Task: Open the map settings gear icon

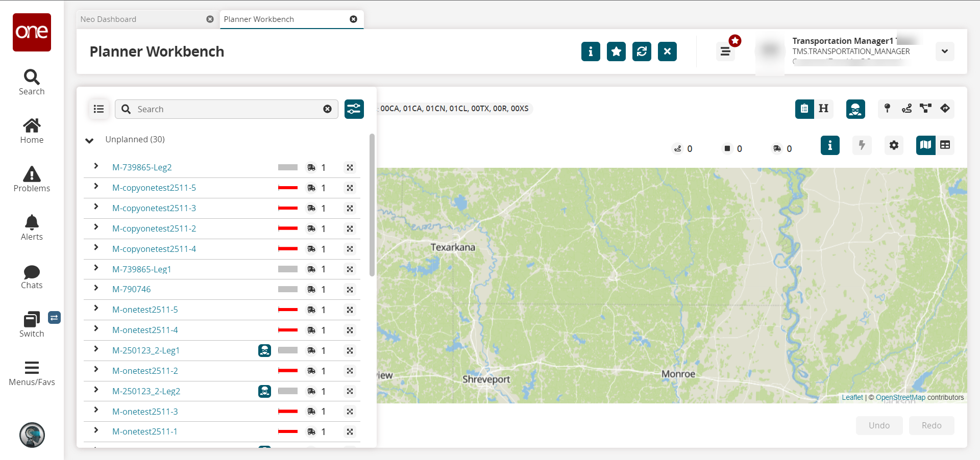Action: (894, 145)
